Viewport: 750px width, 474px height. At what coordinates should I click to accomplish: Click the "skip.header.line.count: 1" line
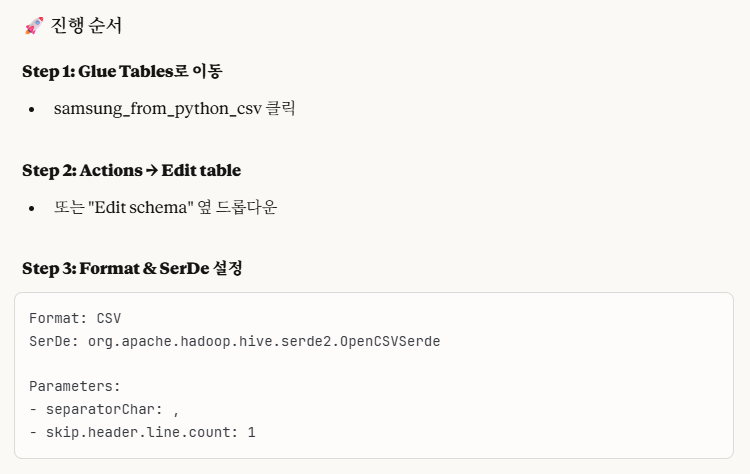coord(142,431)
